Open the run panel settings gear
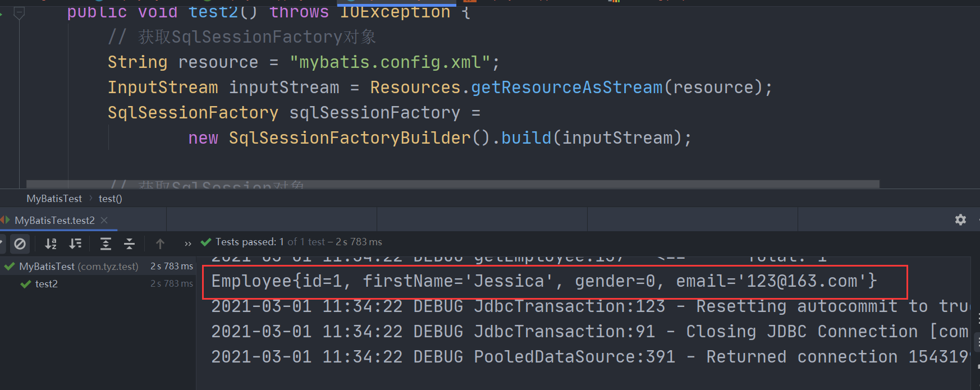The image size is (980, 390). 960,220
